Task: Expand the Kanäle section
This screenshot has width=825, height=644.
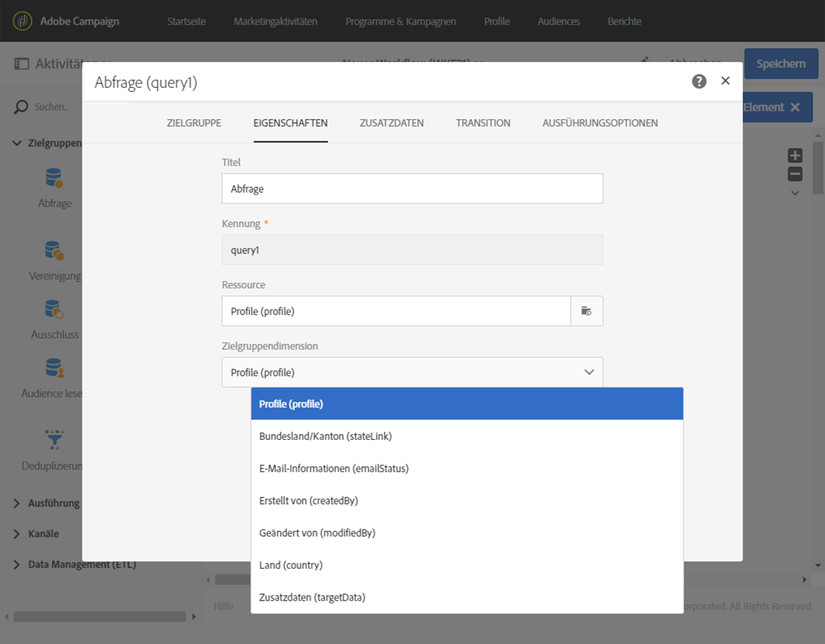Action: tap(17, 534)
